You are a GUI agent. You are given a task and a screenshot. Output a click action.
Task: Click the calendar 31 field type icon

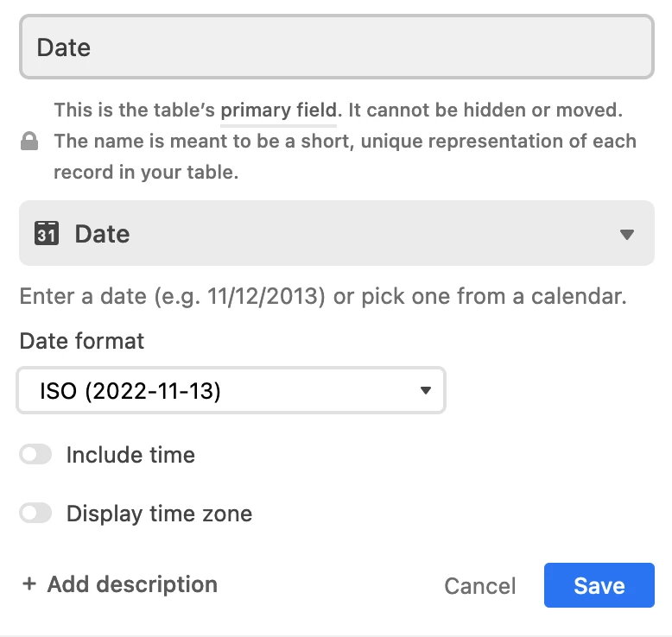[47, 233]
